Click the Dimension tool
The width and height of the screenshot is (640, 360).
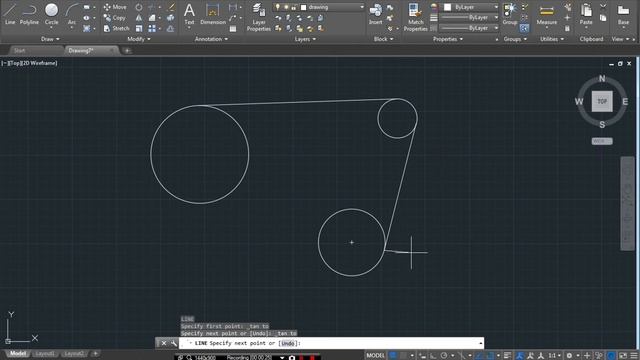pos(213,14)
